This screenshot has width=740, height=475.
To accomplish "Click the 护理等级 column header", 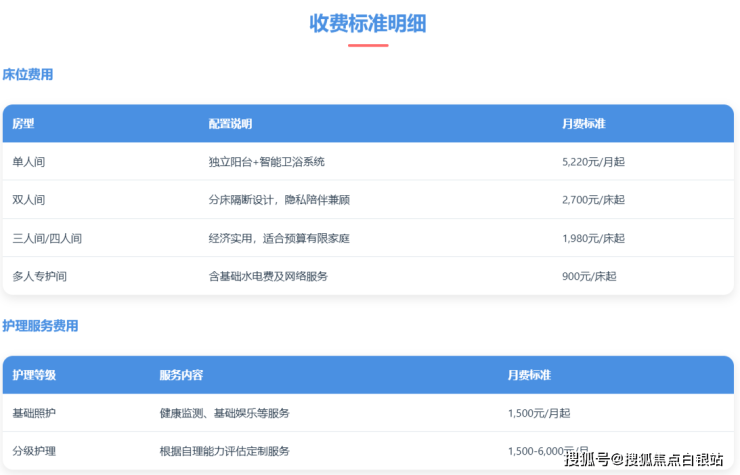I will pyautogui.click(x=34, y=375).
